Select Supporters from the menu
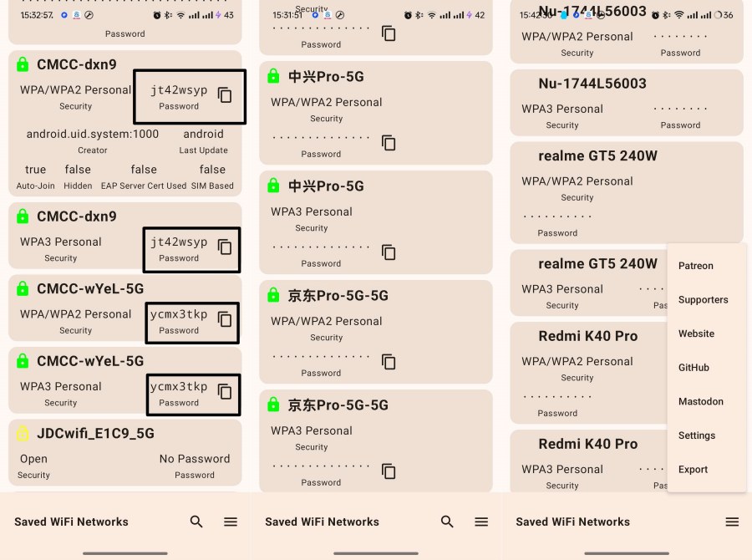This screenshot has height=560, width=752. [703, 300]
